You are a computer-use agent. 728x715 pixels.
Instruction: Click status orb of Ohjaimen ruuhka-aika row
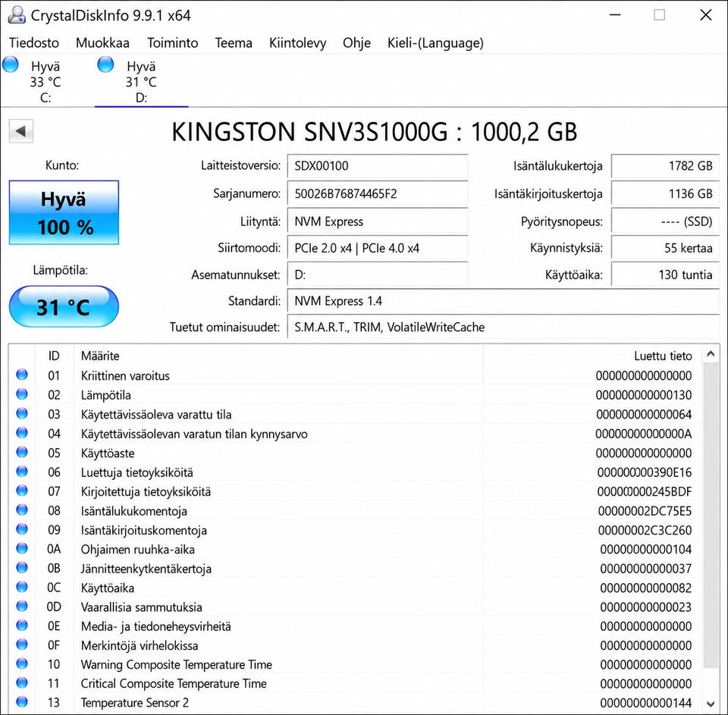point(22,548)
